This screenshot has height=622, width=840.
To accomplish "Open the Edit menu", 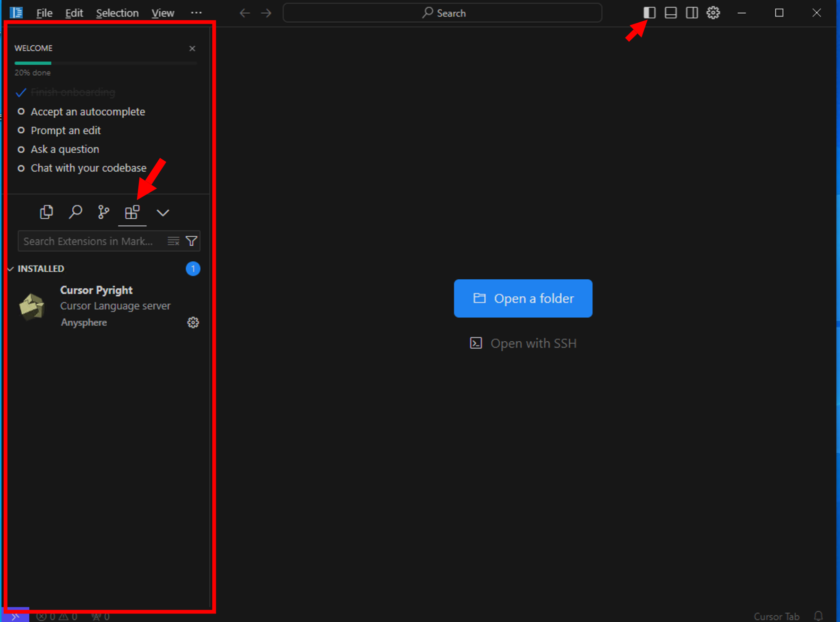I will [74, 13].
